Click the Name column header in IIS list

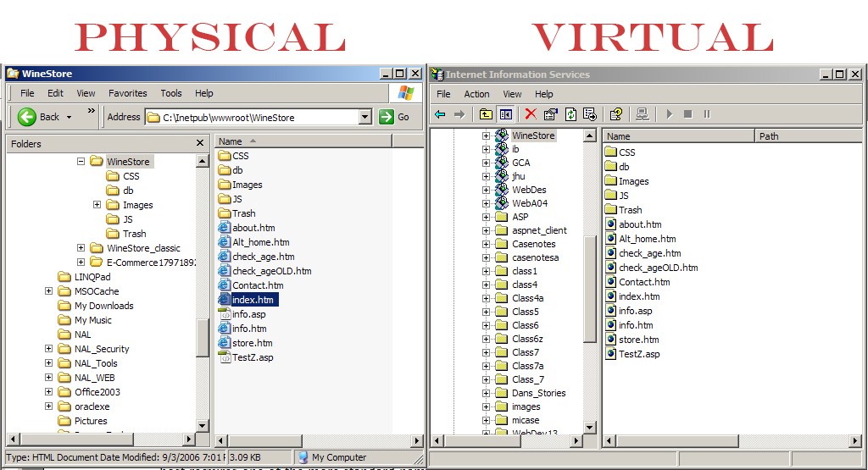pos(678,136)
